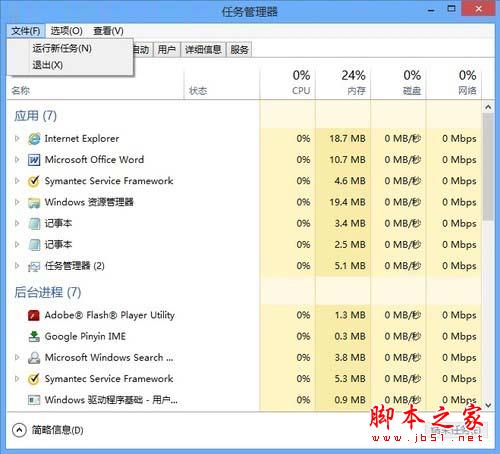Click the Microsoft Office Word icon

34,160
